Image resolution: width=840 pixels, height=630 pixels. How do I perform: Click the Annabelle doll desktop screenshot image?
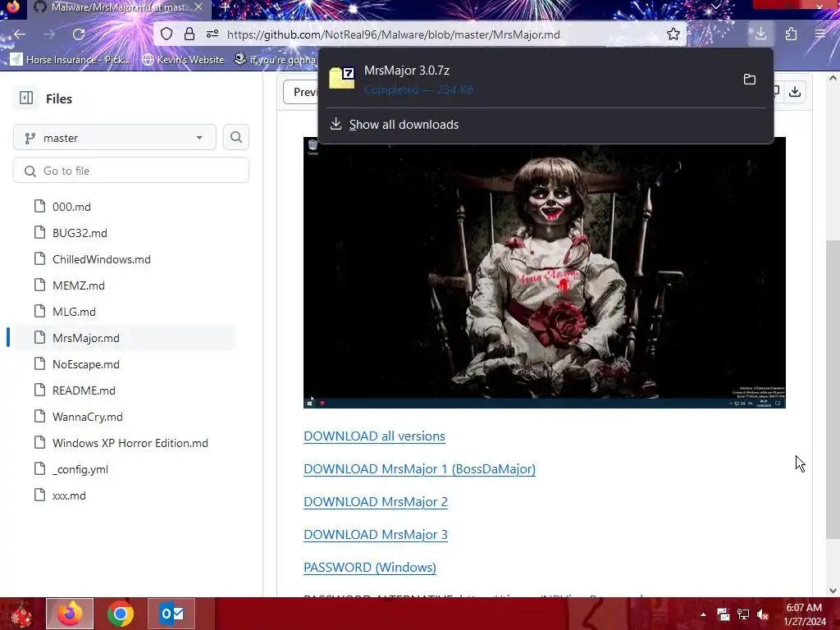[545, 272]
